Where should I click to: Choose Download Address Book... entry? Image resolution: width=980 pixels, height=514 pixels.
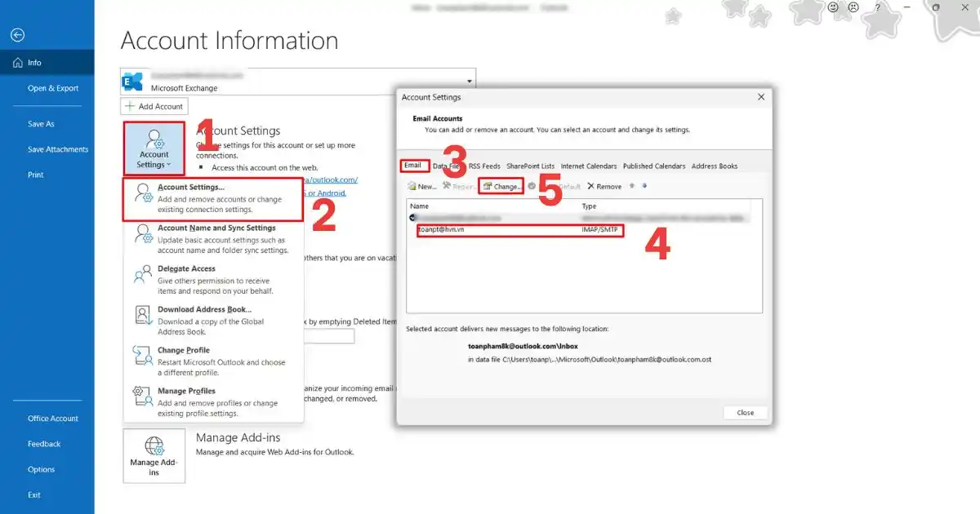click(212, 321)
